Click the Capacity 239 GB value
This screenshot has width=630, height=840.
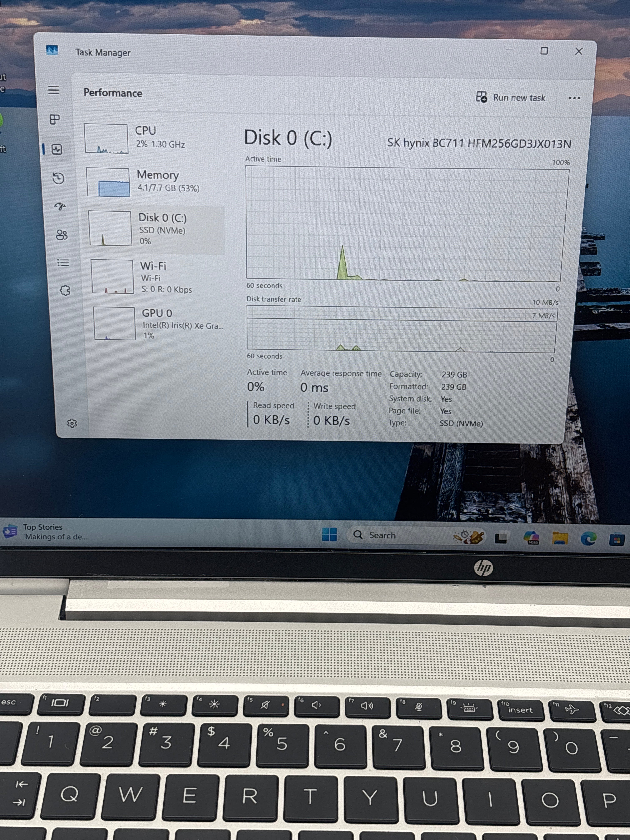click(454, 374)
